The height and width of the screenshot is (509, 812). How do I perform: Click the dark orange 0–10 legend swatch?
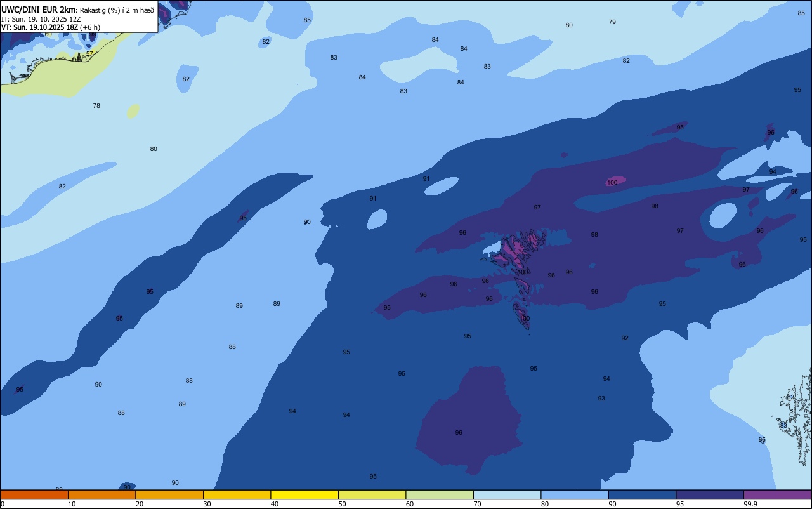point(34,494)
